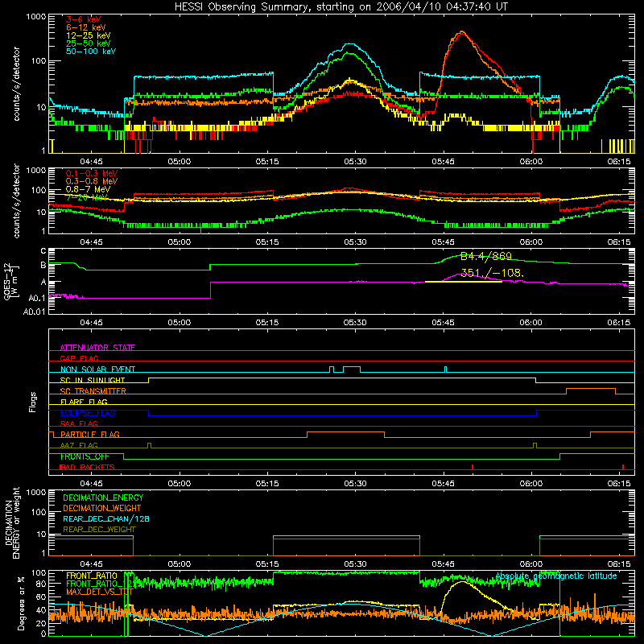Select the vertical Flags axis title
Viewport: 644px width, 644px height.
(33, 402)
